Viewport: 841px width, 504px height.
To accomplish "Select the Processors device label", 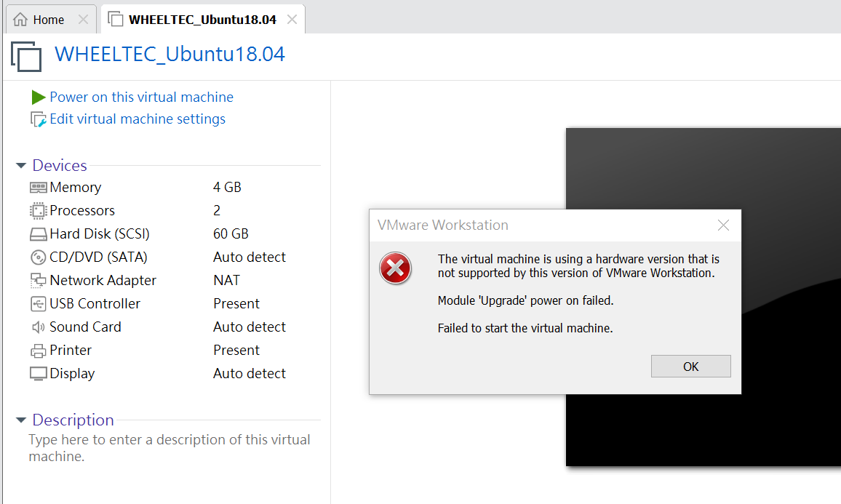I will point(82,211).
